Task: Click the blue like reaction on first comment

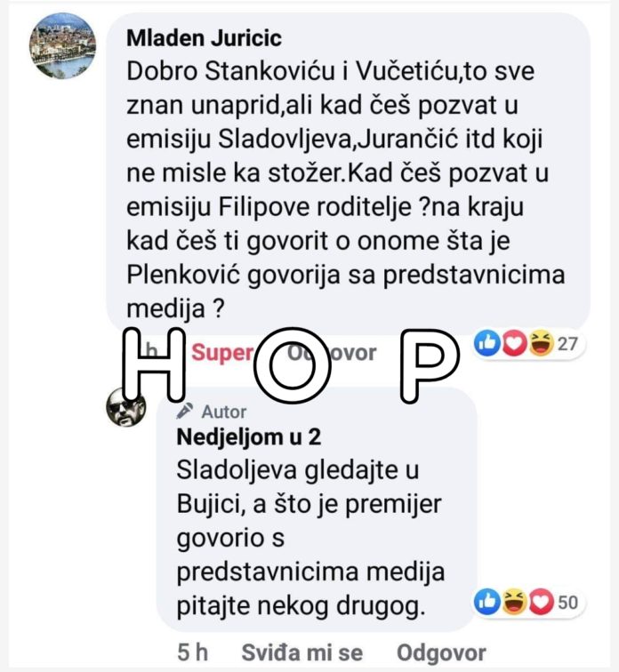Action: (487, 344)
